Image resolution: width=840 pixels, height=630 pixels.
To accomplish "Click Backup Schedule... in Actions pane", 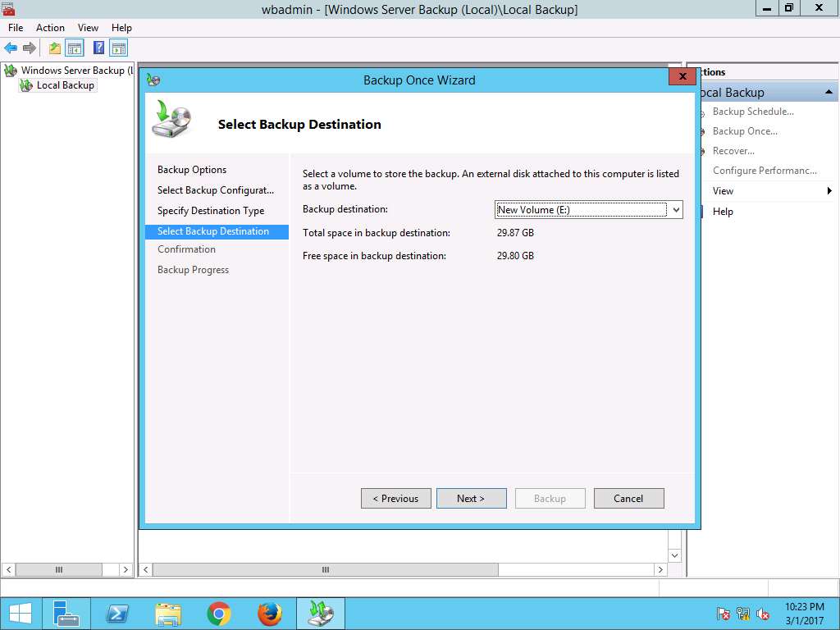I will tap(753, 112).
